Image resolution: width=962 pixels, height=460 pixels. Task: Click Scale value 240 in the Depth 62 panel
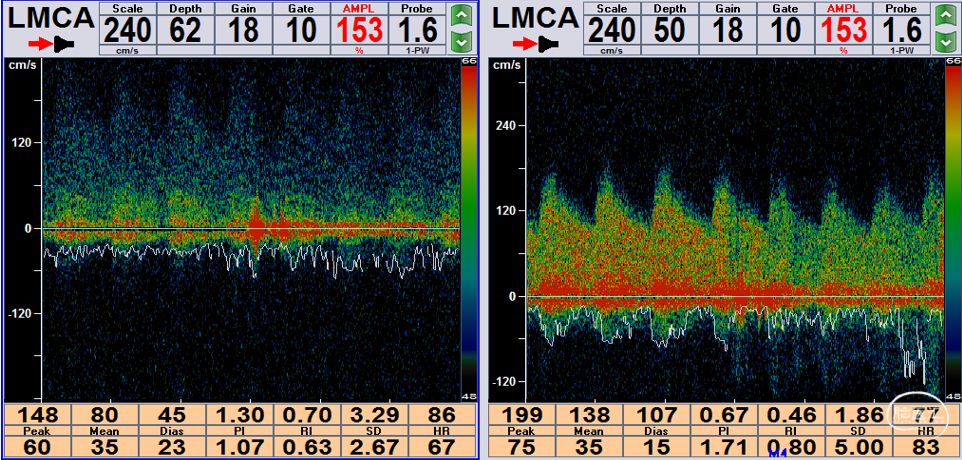click(128, 30)
